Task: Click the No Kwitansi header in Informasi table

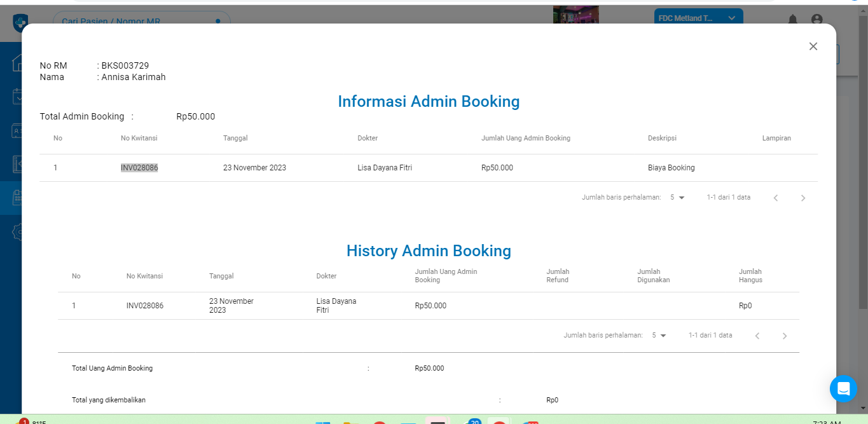Action: [139, 138]
